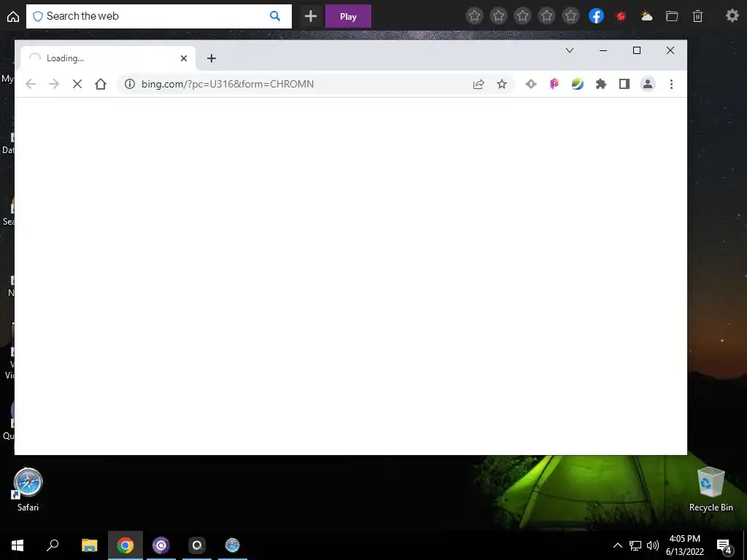Open the weather cloud icon

tap(646, 16)
